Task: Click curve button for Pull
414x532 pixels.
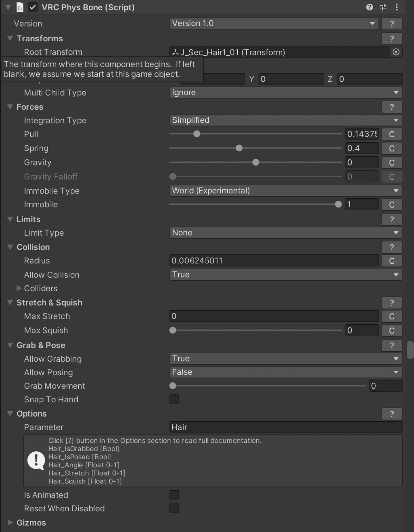Action: click(392, 134)
